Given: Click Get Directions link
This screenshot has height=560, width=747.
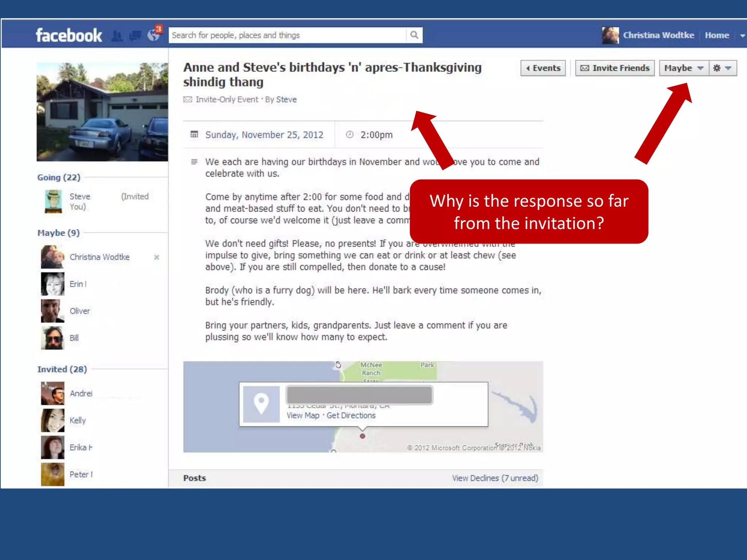Looking at the screenshot, I should point(351,415).
